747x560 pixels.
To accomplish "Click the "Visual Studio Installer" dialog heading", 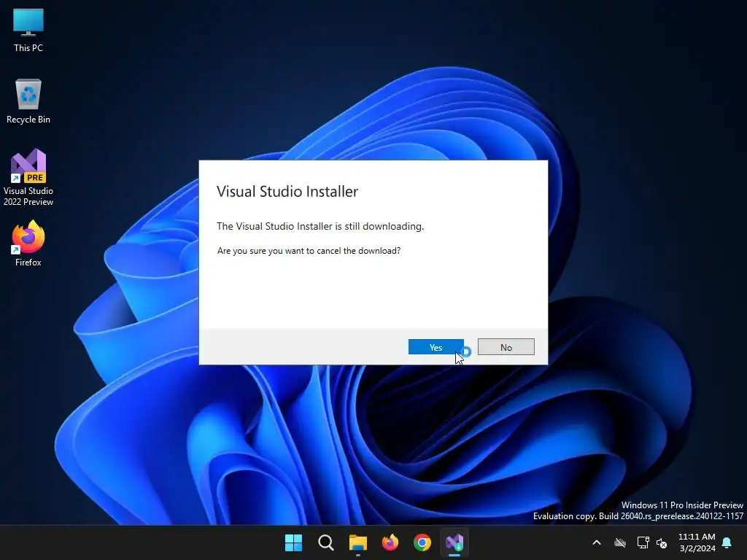I will (x=287, y=192).
